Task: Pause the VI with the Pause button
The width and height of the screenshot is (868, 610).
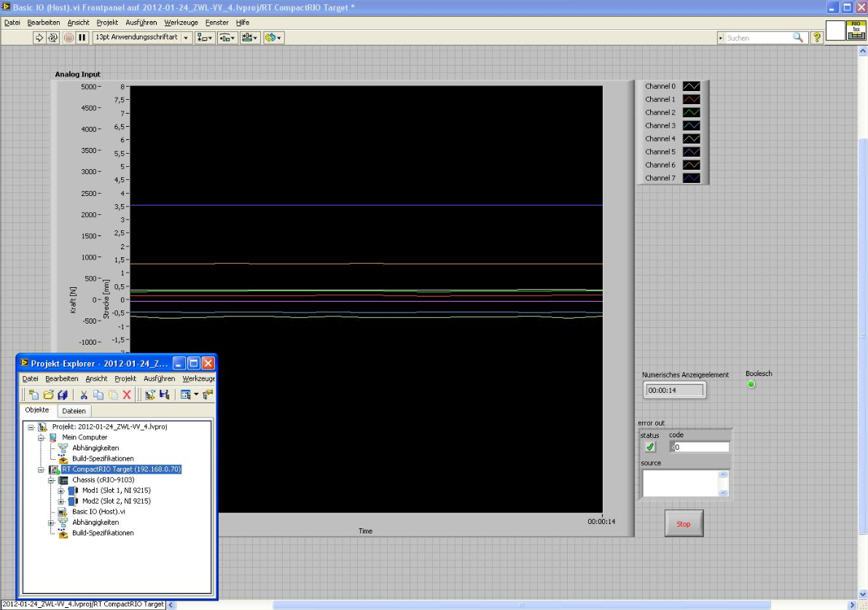Action: click(82, 37)
